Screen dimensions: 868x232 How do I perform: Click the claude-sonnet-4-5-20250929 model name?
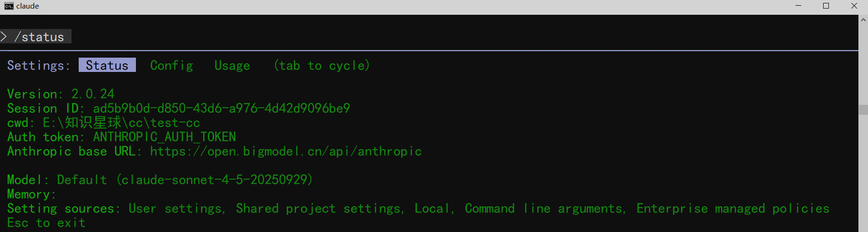(214, 180)
